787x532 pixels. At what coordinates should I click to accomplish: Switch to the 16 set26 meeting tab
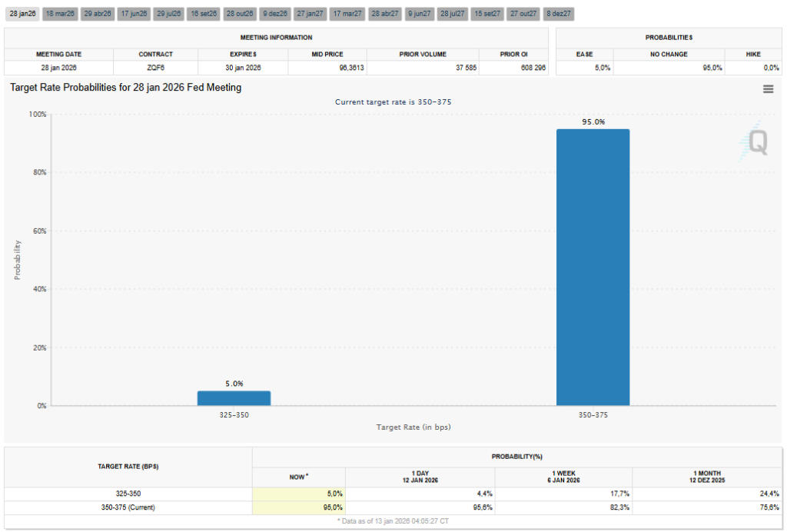(203, 13)
